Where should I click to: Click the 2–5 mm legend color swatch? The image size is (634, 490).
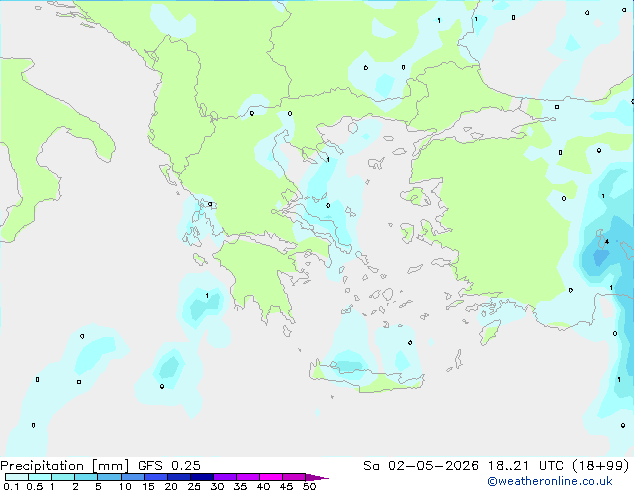coord(86,477)
